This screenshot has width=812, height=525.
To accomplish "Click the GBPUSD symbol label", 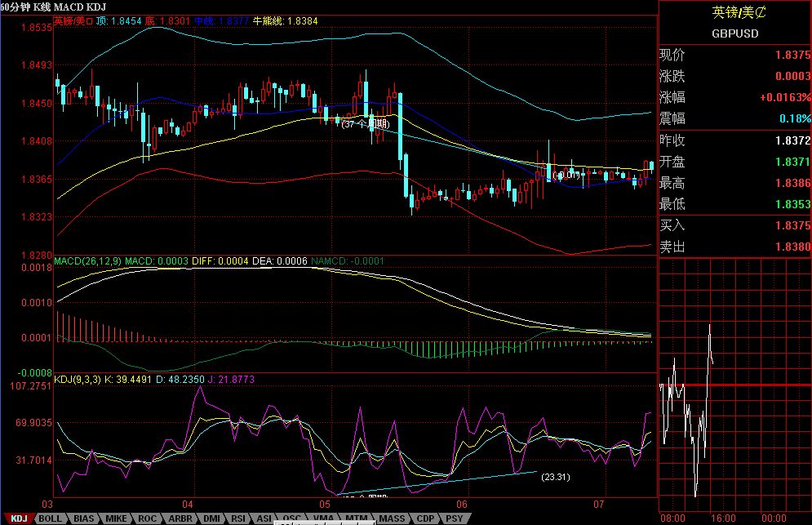I will [734, 34].
